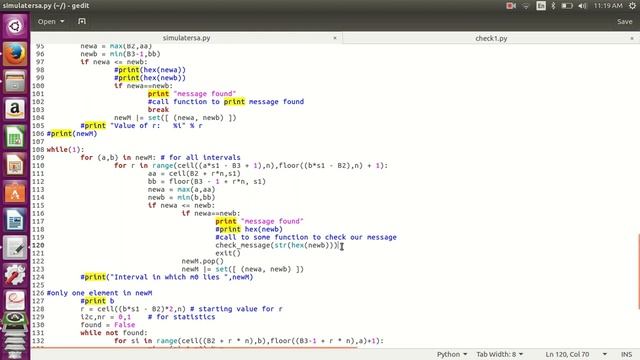
Task: Toggle the INS insert mode indicator
Action: [626, 354]
